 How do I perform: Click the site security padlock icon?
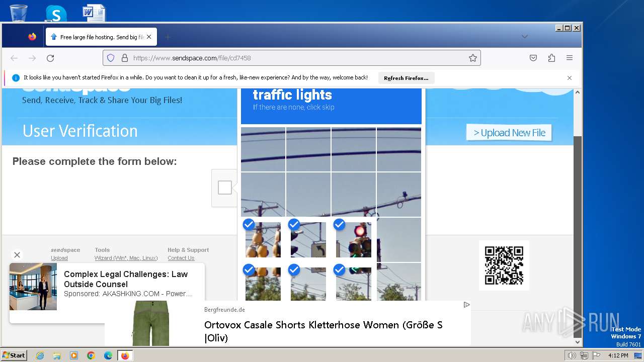[x=125, y=58]
